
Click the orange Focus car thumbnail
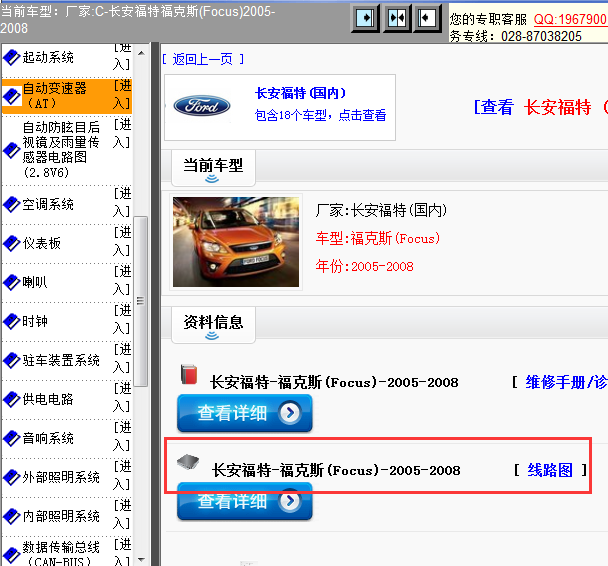236,242
